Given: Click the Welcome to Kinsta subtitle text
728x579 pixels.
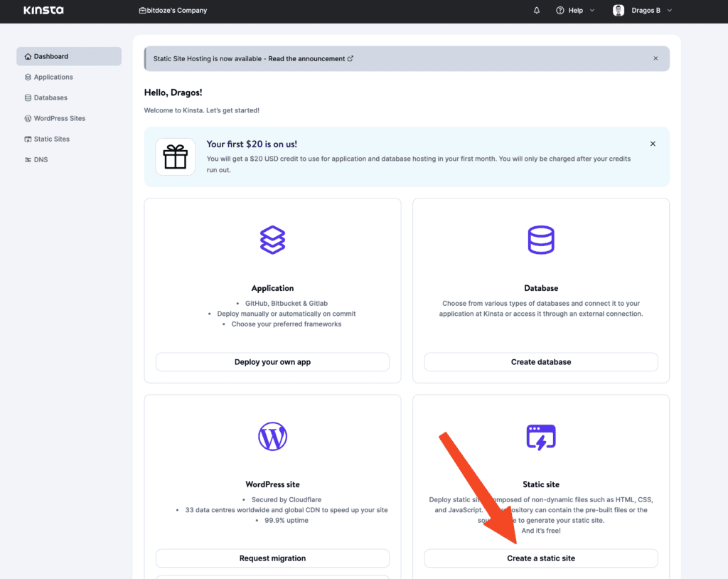Looking at the screenshot, I should [201, 110].
